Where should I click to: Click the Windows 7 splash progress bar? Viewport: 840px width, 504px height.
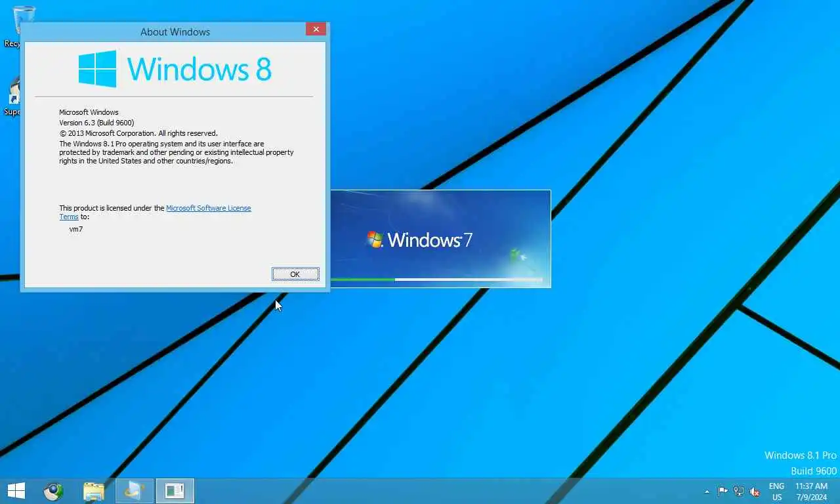[x=436, y=280]
